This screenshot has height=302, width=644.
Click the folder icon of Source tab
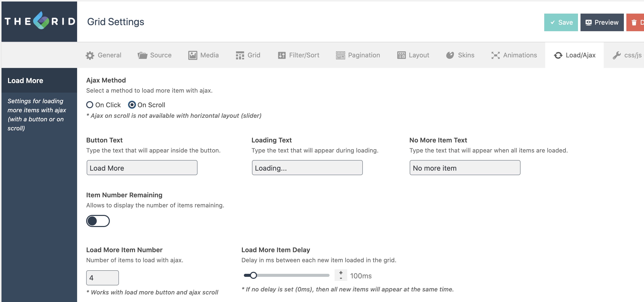142,55
